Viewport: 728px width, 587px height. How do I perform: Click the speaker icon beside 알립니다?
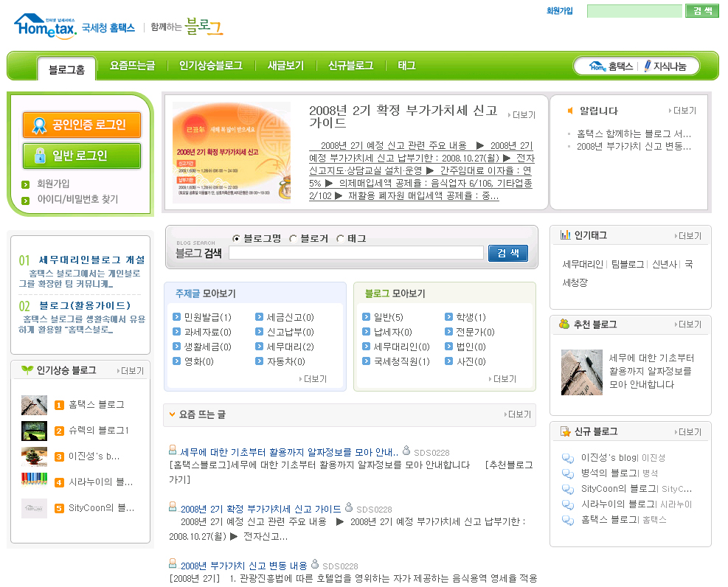click(x=569, y=111)
